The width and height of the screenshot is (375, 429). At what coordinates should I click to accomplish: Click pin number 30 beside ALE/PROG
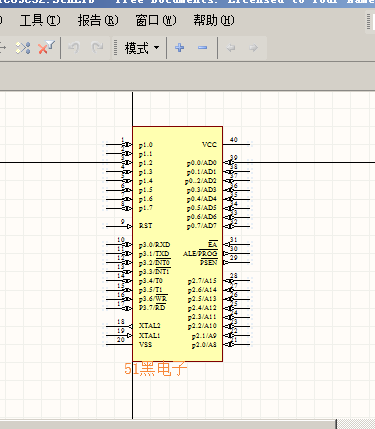234,249
